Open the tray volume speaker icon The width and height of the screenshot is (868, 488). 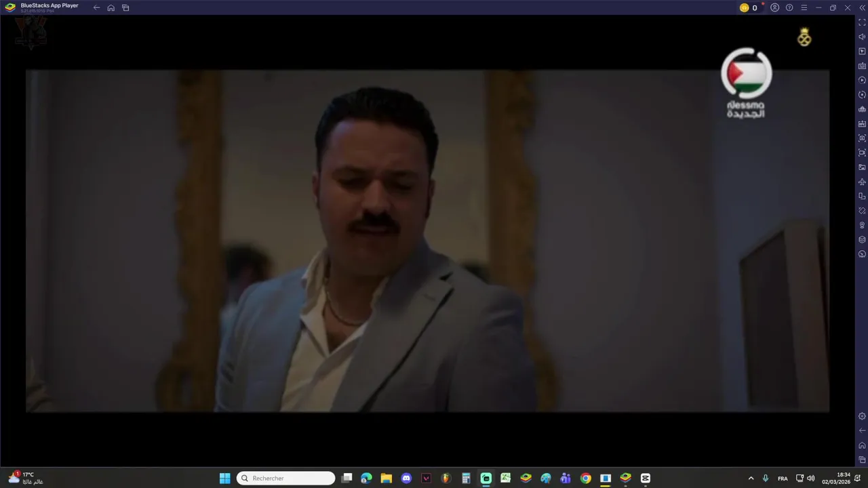pyautogui.click(x=811, y=479)
